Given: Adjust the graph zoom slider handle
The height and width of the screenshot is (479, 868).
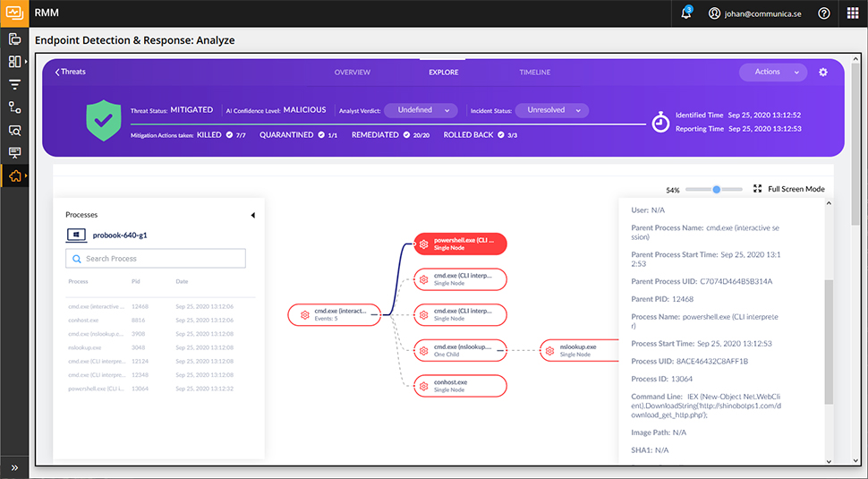Looking at the screenshot, I should [716, 190].
